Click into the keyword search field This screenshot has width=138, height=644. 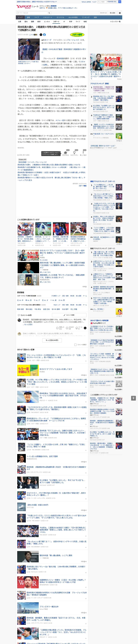32,13
